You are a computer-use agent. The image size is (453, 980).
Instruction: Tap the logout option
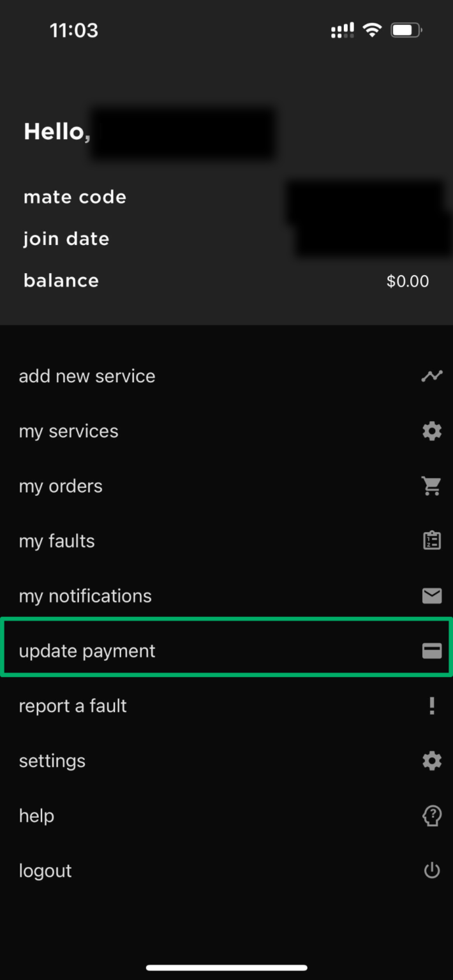tap(45, 870)
